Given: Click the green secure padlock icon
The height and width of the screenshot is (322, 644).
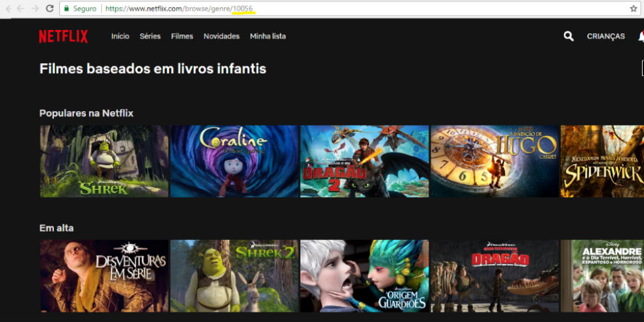Looking at the screenshot, I should [66, 8].
